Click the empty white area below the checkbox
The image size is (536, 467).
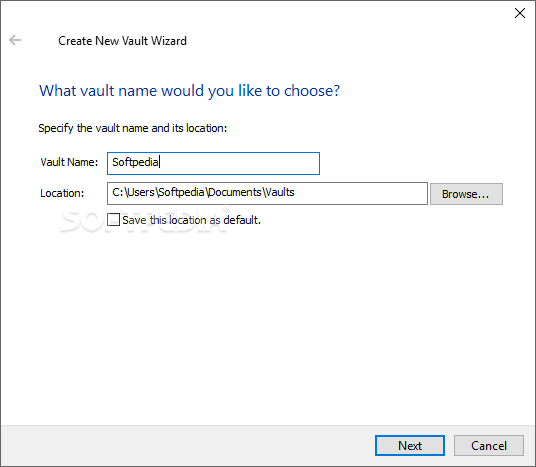268,325
